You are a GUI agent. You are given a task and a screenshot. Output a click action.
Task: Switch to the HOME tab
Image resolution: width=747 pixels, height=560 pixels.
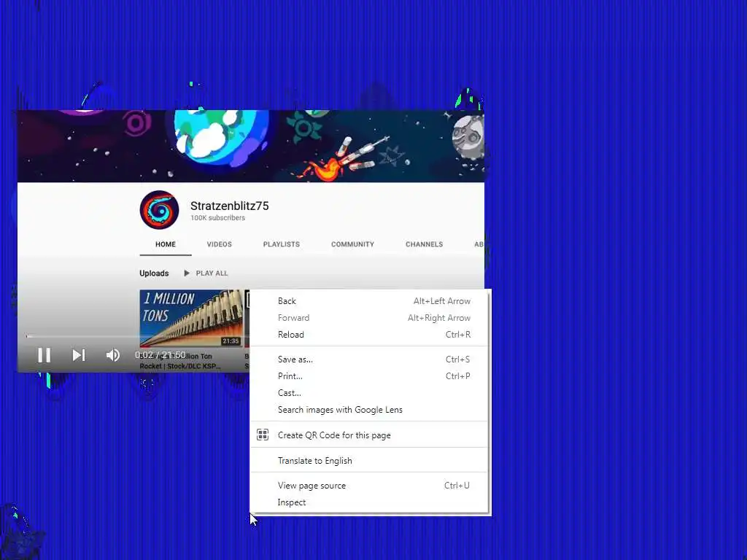pyautogui.click(x=166, y=244)
